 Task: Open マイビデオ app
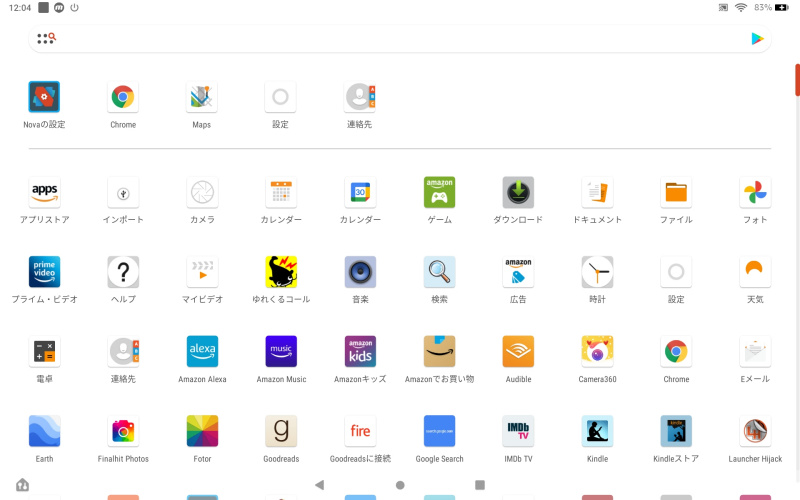point(202,272)
